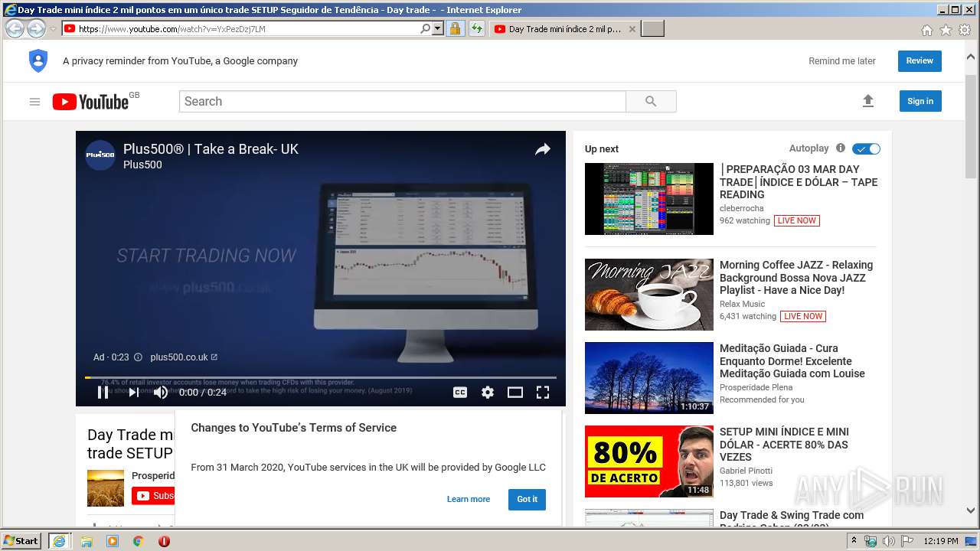Screen dimensions: 980x551
Task: Open the browser Tools gear icon
Action: click(x=965, y=30)
